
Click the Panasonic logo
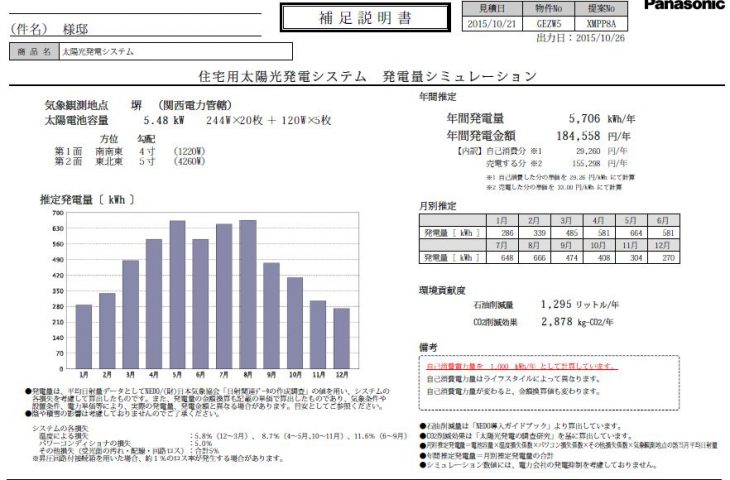pyautogui.click(x=684, y=5)
